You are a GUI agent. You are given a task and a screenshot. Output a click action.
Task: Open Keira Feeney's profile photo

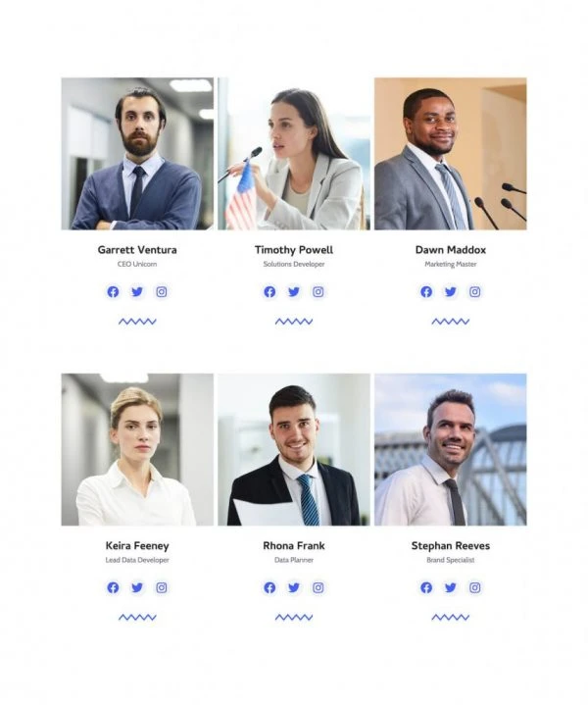(137, 450)
